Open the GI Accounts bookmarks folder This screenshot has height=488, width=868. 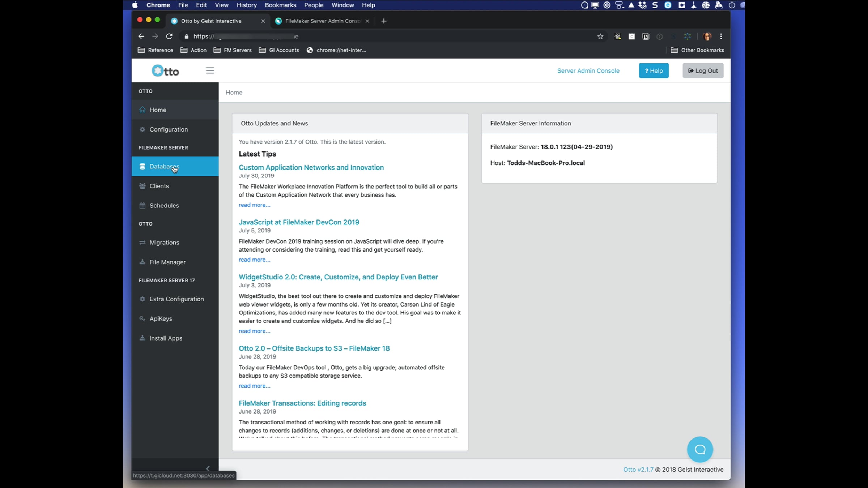point(279,50)
